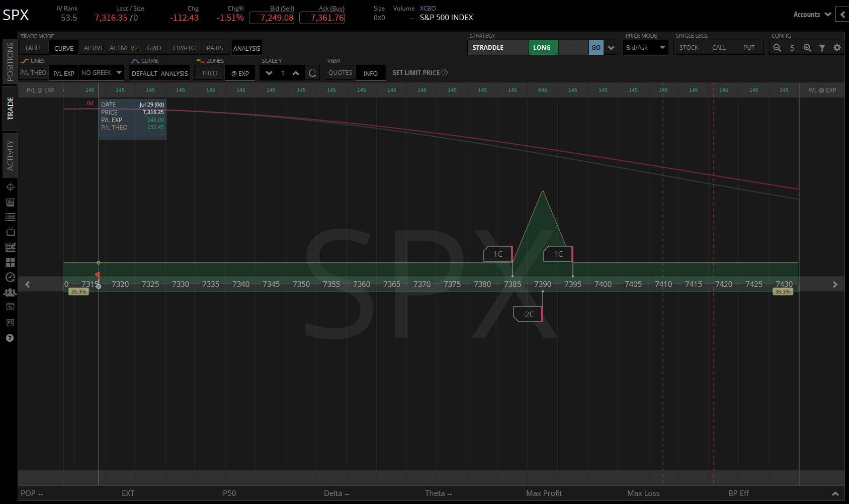
Task: Select the 7395 long 1C leg marker
Action: point(558,254)
